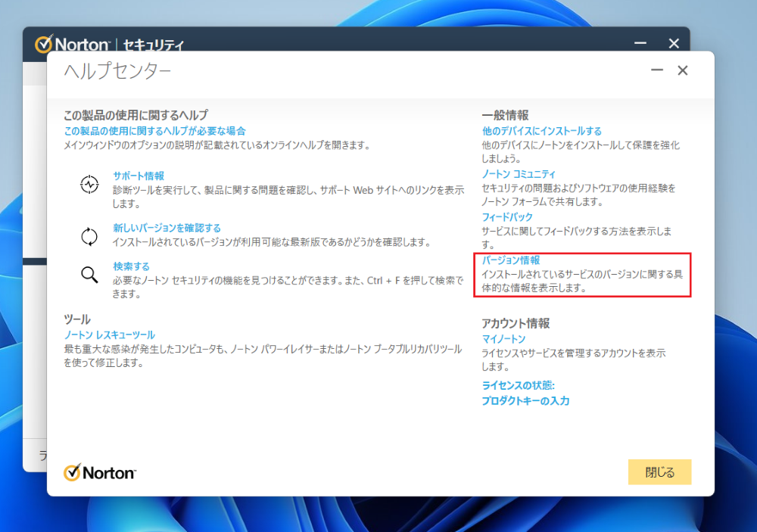Click 他のデバイスにインストールする link
Viewport: 757px width, 532px height.
[x=542, y=131]
